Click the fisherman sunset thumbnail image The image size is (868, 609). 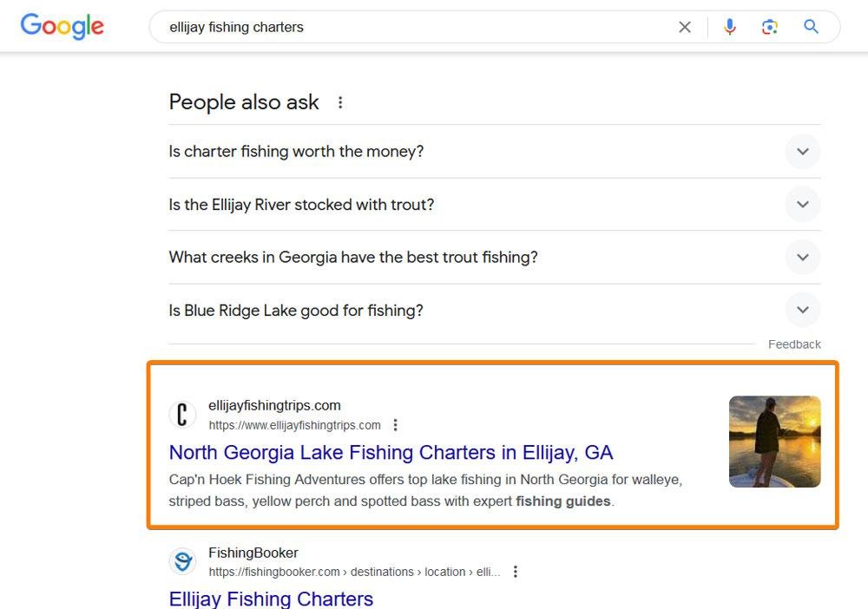click(774, 442)
